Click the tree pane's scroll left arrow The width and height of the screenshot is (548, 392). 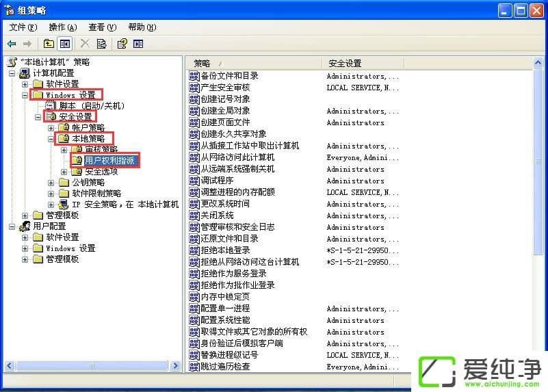pyautogui.click(x=10, y=366)
